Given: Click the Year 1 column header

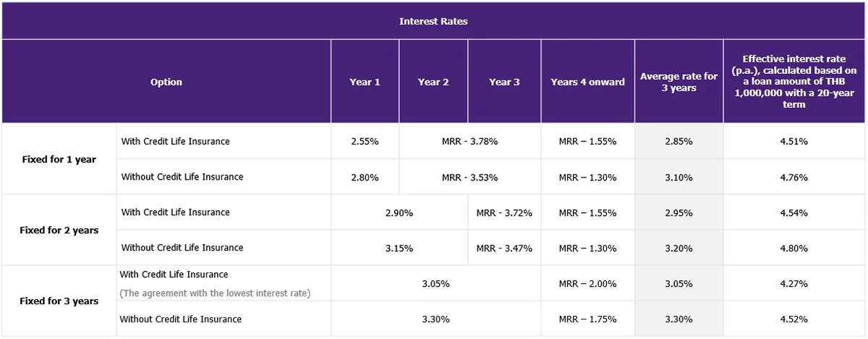Looking at the screenshot, I should coord(365,82).
